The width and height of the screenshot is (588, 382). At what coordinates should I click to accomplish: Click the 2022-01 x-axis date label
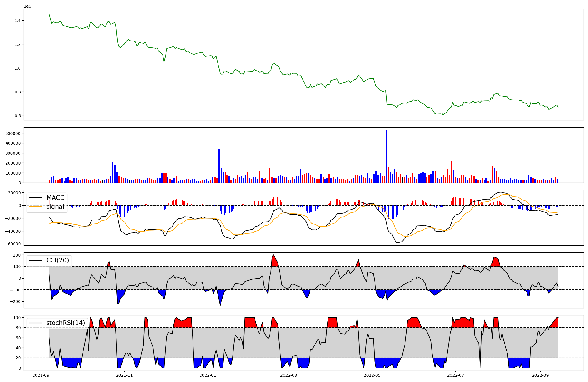(x=208, y=375)
